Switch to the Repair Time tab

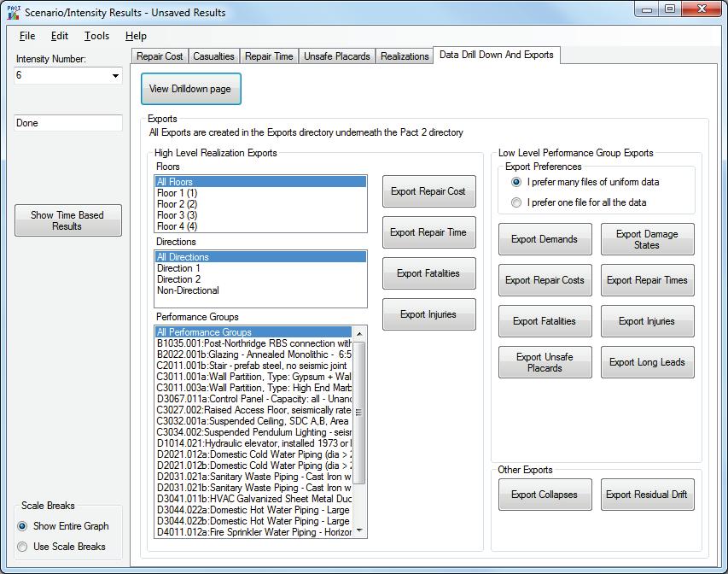click(269, 56)
